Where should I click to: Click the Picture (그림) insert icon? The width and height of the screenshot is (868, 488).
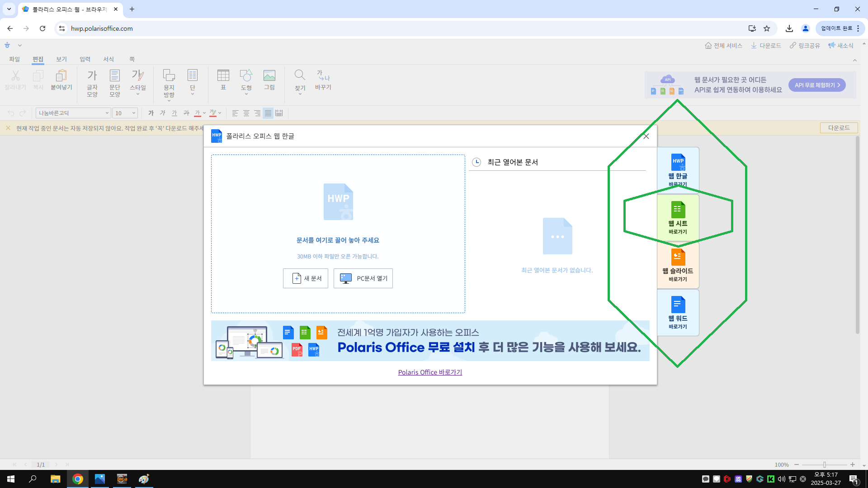tap(269, 80)
